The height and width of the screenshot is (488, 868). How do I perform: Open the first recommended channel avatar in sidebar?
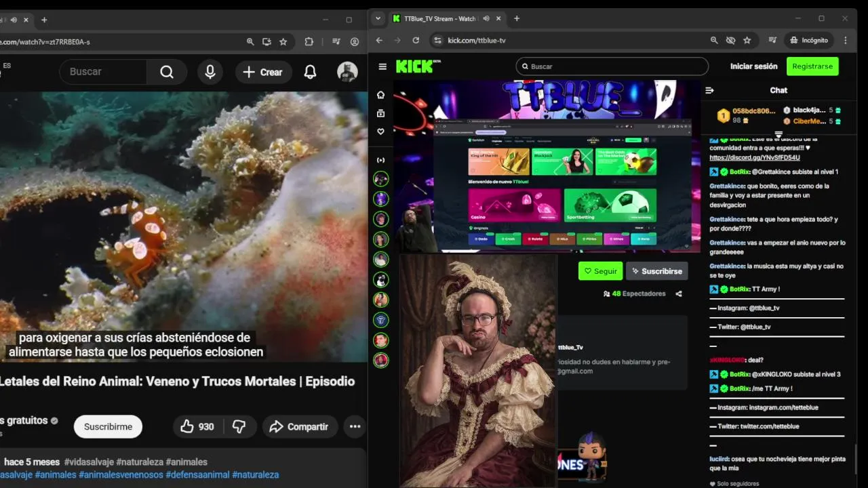(381, 179)
